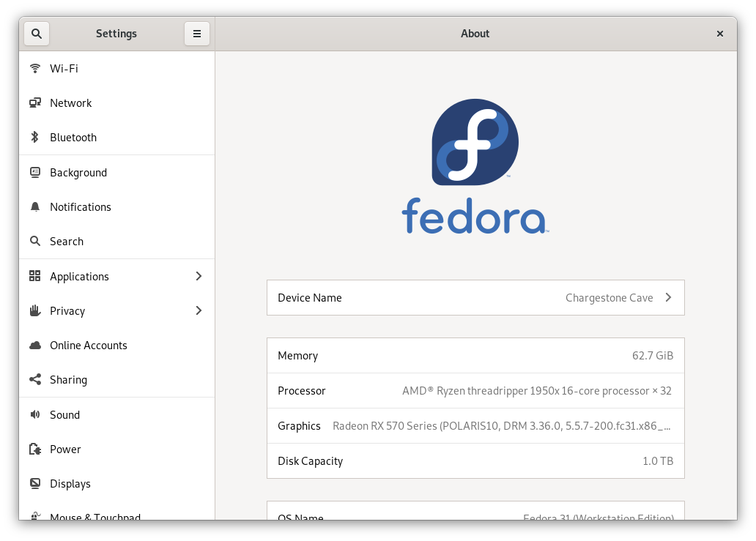Click the Online Accounts cloud icon
Screen dimensions: 756x541
pos(35,346)
